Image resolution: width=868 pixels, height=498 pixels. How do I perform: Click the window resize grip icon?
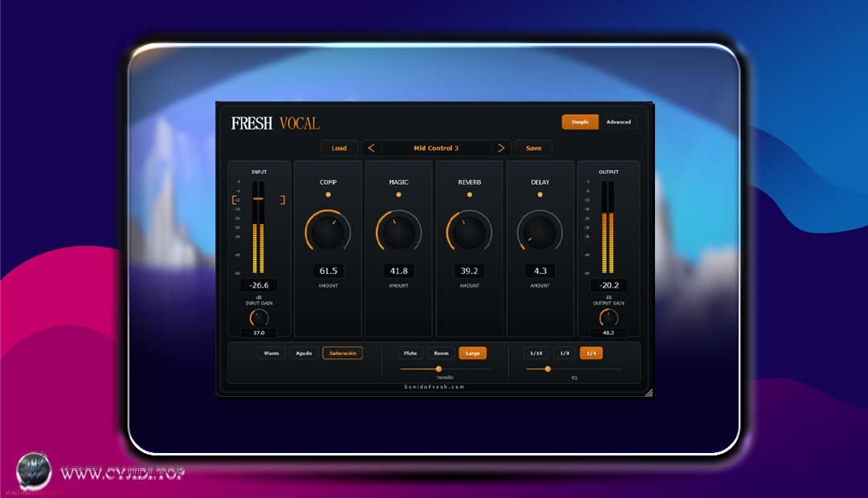[649, 392]
